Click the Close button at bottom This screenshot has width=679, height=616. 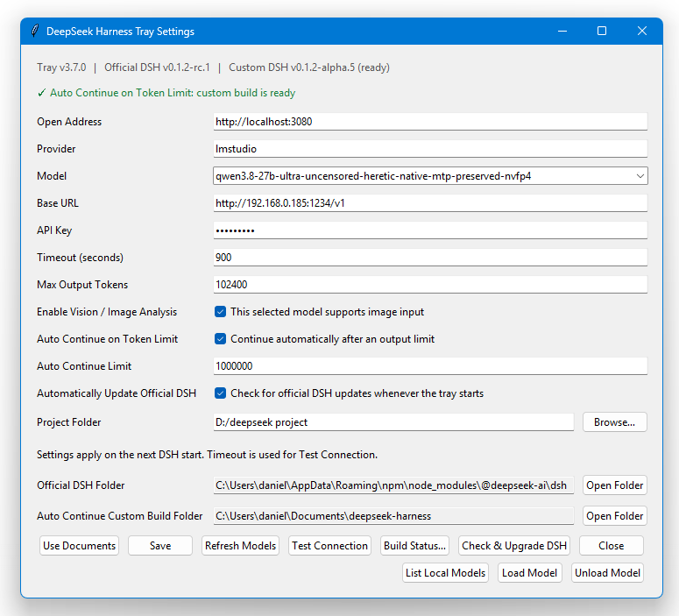tap(611, 546)
